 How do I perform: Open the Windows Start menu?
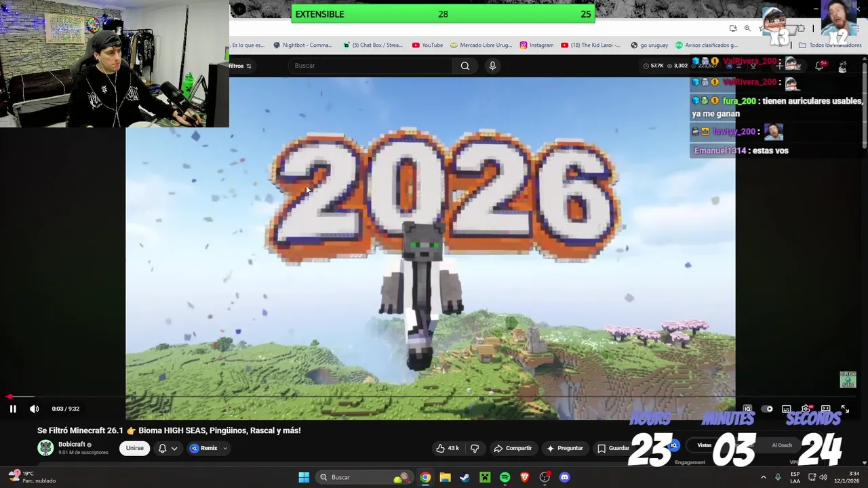point(304,477)
